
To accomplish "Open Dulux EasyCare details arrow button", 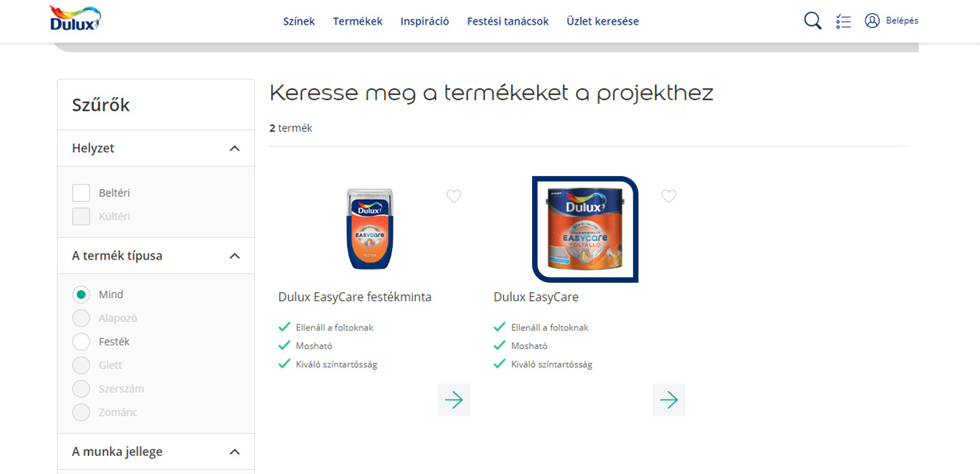I will coord(669,400).
